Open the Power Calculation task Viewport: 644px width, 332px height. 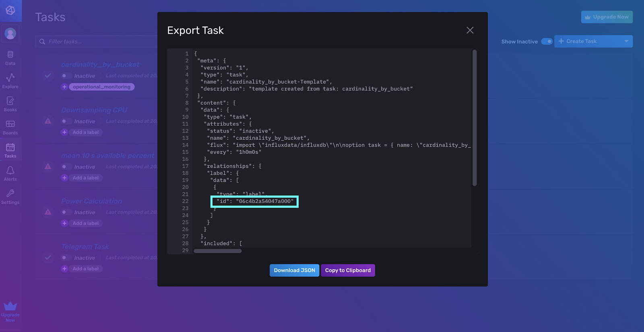coord(91,201)
